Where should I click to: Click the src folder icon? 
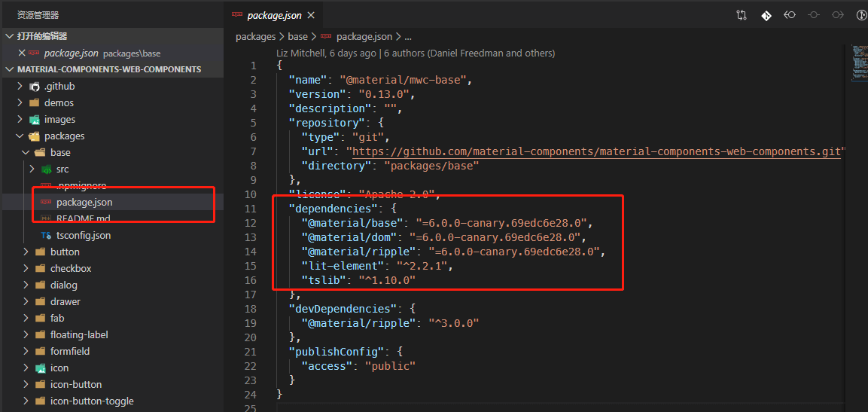coord(46,169)
